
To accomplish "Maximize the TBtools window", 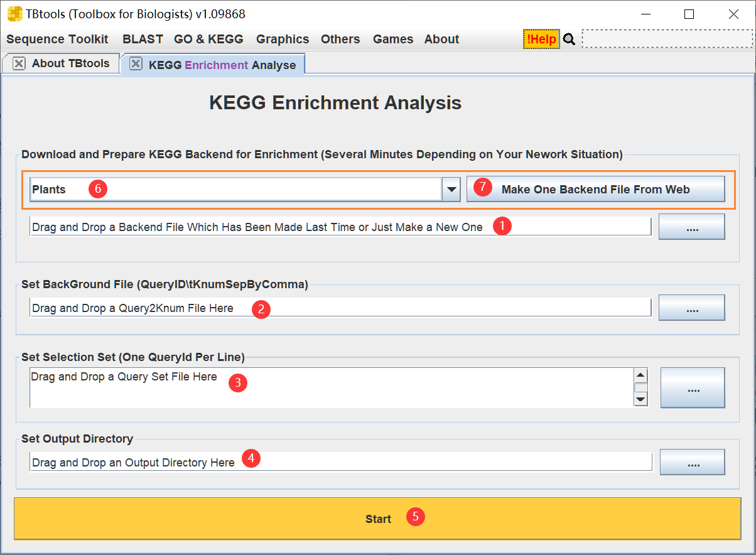I will coord(689,14).
